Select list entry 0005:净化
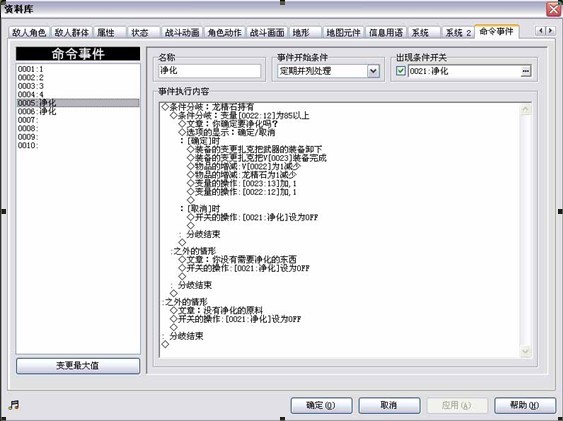 pyautogui.click(x=78, y=103)
